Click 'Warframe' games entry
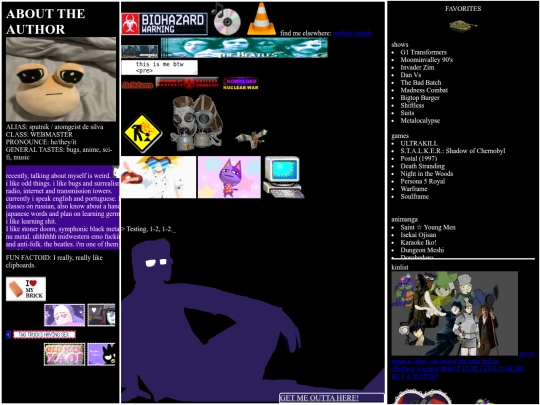The width and height of the screenshot is (540, 405). (x=414, y=189)
